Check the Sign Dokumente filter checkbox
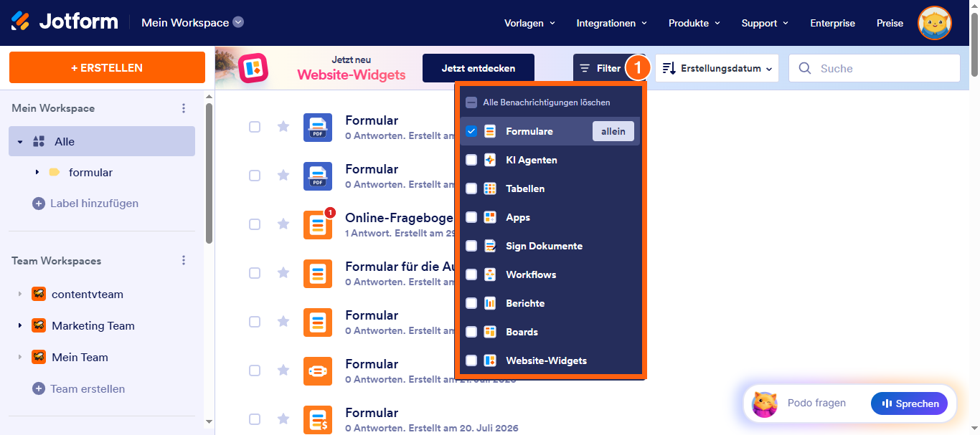The height and width of the screenshot is (435, 980). point(471,246)
